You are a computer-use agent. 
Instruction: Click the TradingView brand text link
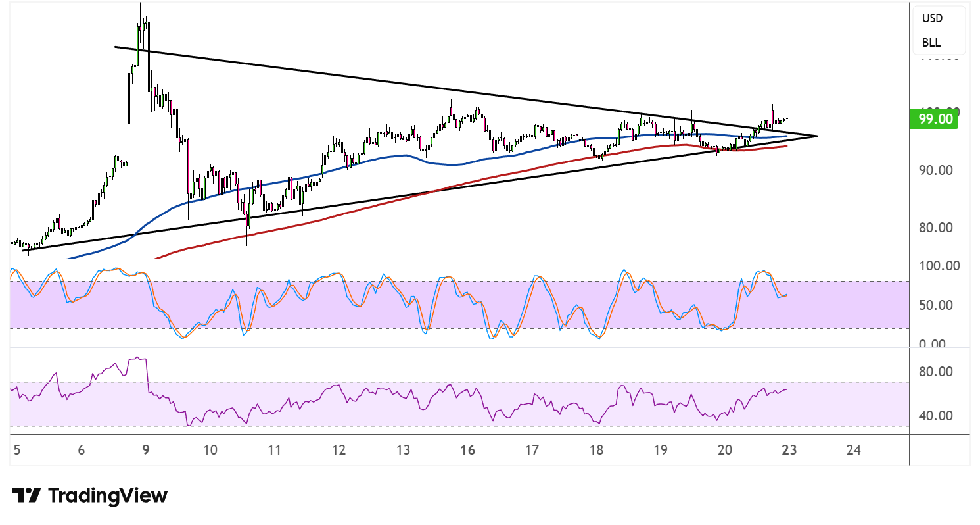[x=108, y=495]
